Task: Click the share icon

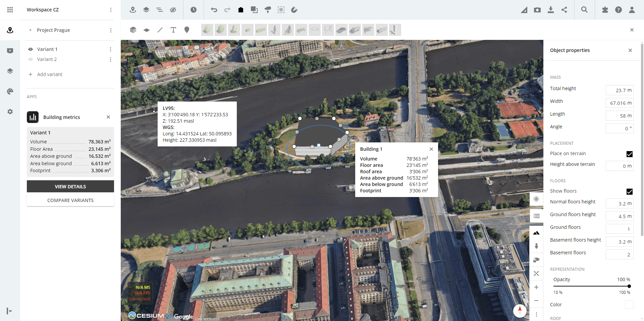Action: click(x=564, y=10)
